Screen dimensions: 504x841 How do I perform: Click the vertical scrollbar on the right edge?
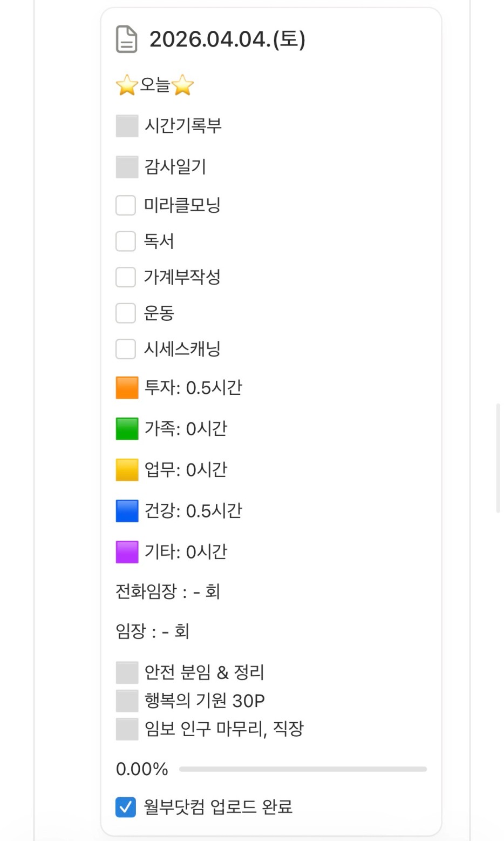click(498, 458)
